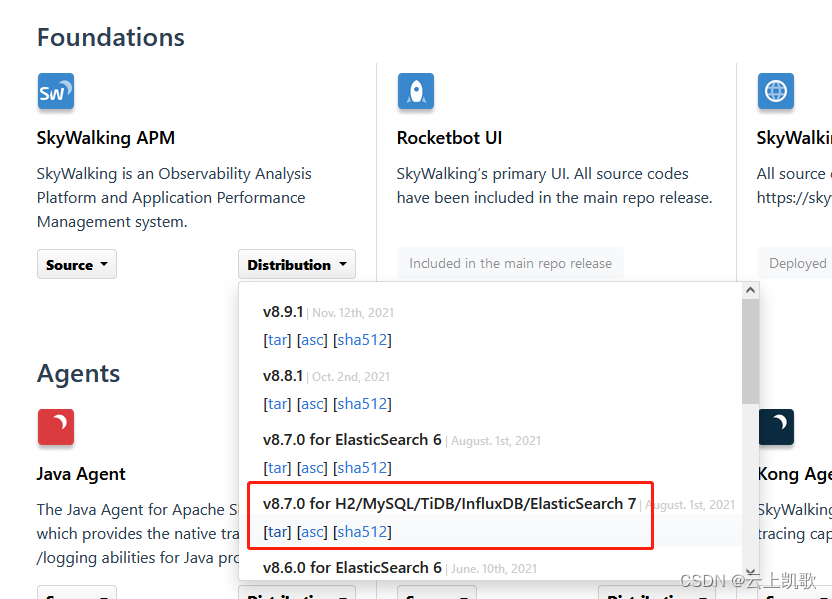This screenshot has width=832, height=599.
Task: Select 'v8.7.0 for H2/MySQL/TiDB/InfluxDB/ElasticSearch 7' heading
Action: click(x=449, y=503)
